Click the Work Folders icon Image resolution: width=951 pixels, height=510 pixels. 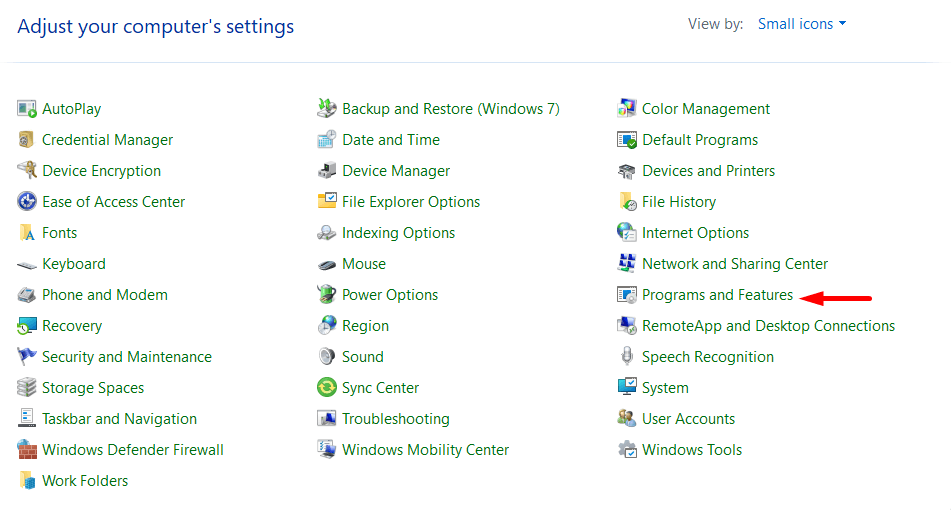point(27,481)
